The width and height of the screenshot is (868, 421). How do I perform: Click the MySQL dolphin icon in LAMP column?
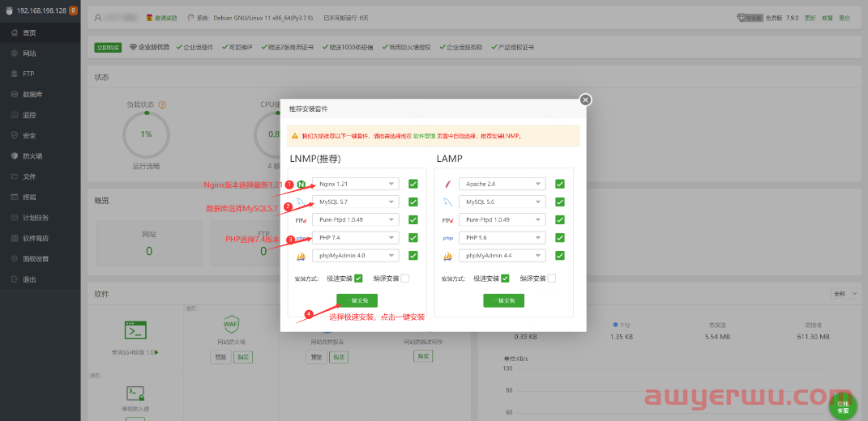(x=447, y=202)
